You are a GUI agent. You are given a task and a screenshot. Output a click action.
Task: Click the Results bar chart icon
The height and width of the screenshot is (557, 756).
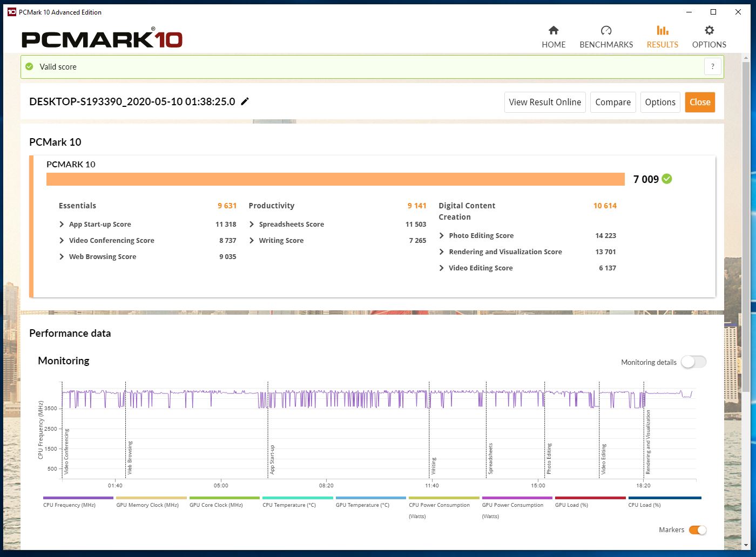point(663,30)
